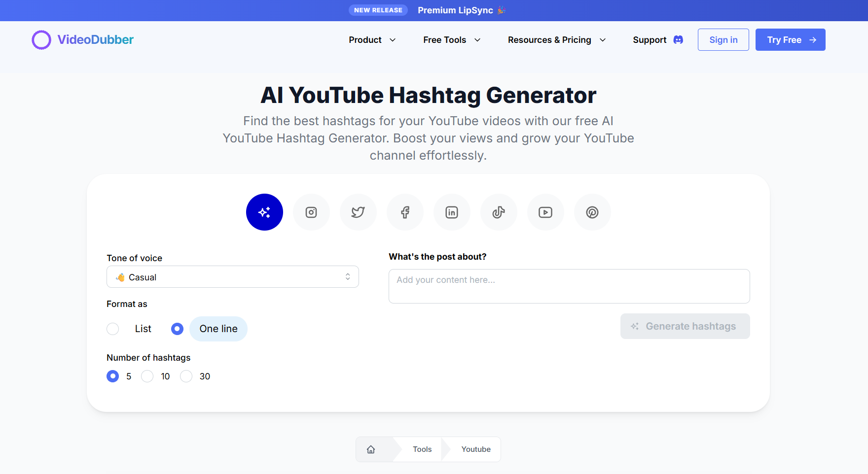Open the Premium LipSync announcement

[462, 10]
